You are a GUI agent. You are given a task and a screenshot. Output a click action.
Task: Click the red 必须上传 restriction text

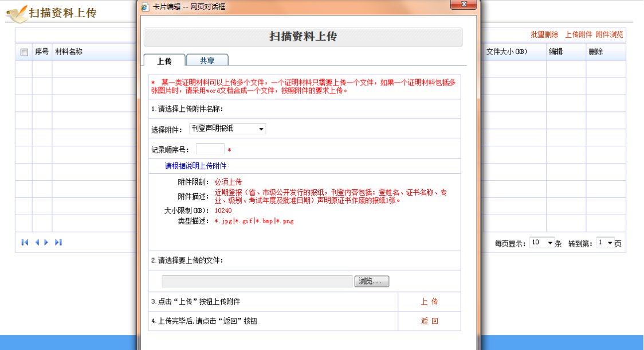(x=229, y=182)
